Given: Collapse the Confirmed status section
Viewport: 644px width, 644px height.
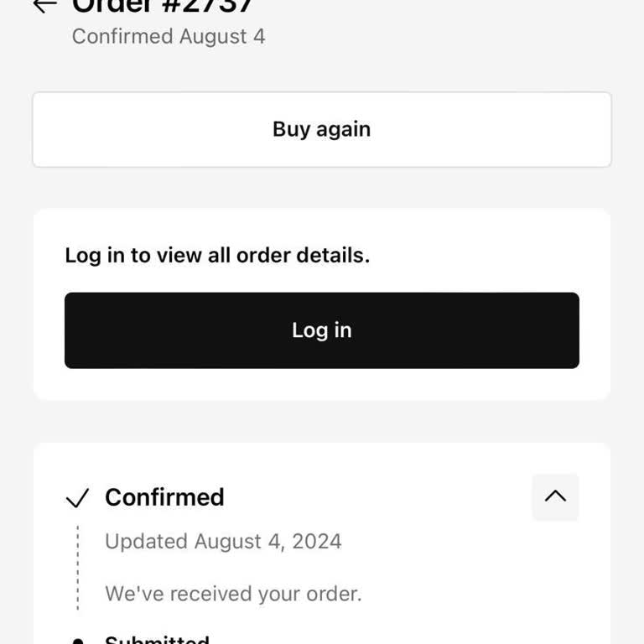Looking at the screenshot, I should (x=555, y=496).
